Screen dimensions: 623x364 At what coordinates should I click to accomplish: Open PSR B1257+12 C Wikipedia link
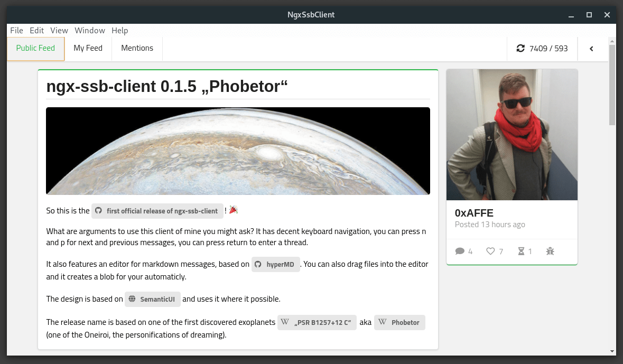[x=317, y=323]
